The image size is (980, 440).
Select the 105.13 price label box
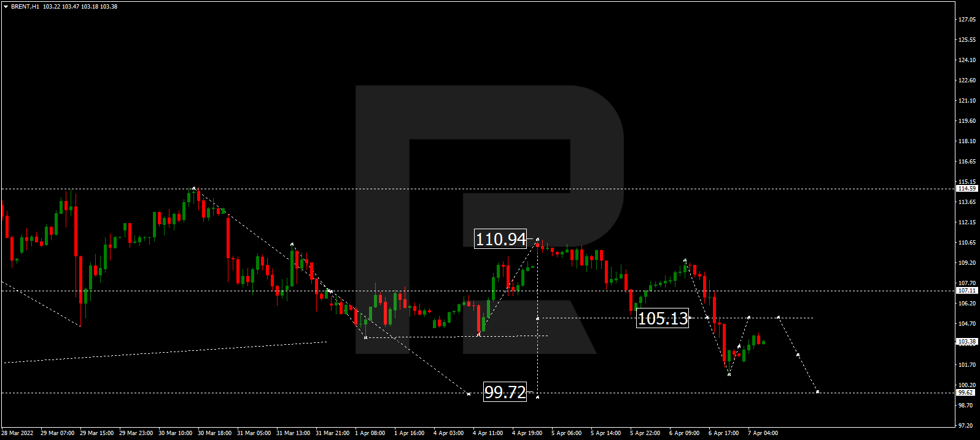[x=663, y=318]
